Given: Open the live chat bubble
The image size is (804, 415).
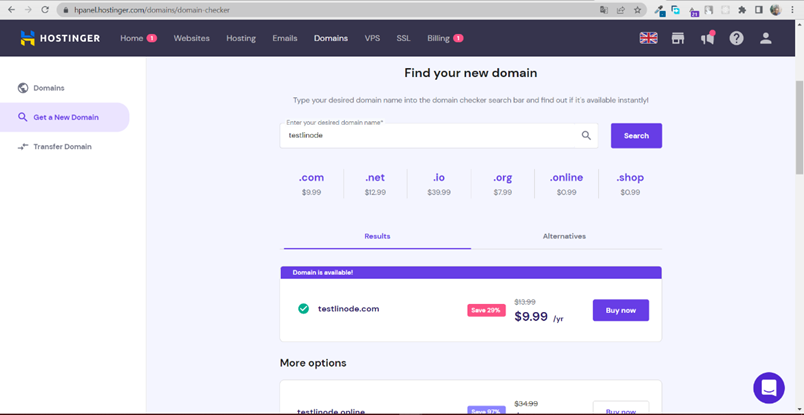Looking at the screenshot, I should [769, 388].
